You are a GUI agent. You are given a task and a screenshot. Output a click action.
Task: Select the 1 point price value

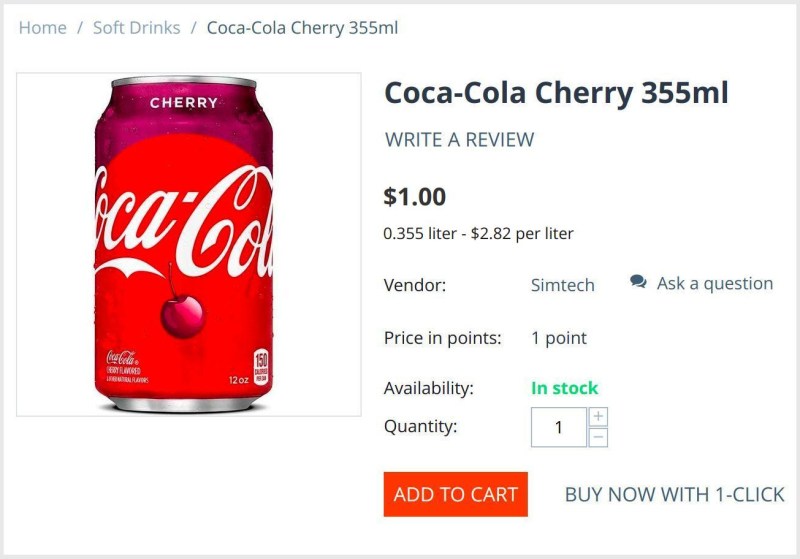point(558,338)
